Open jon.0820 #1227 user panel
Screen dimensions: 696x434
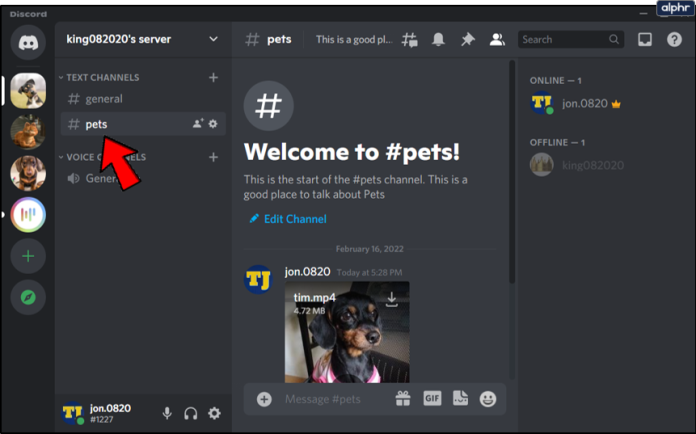[97, 413]
